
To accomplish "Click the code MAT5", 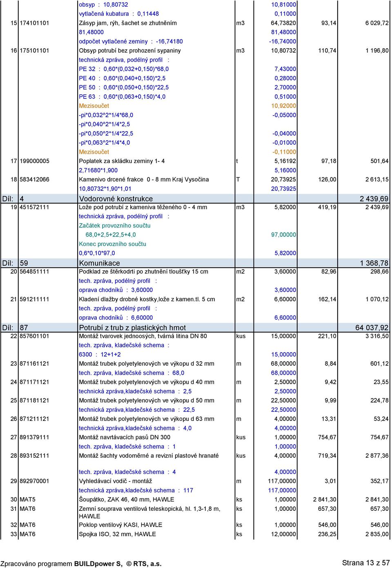I will (x=27, y=499).
